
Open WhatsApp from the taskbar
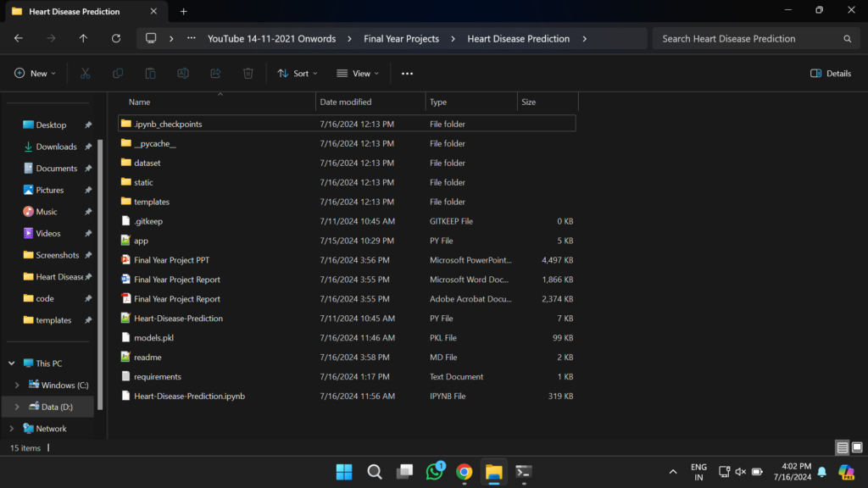tap(435, 472)
